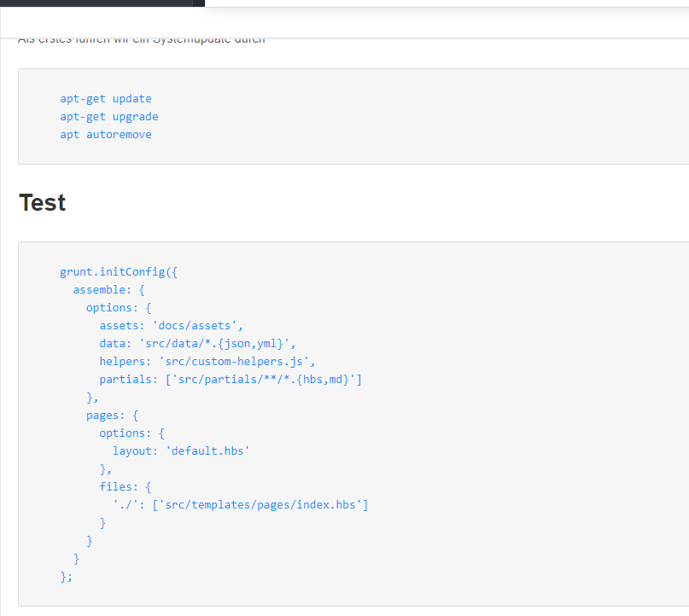Click the 'apt-get update' code line

click(106, 99)
